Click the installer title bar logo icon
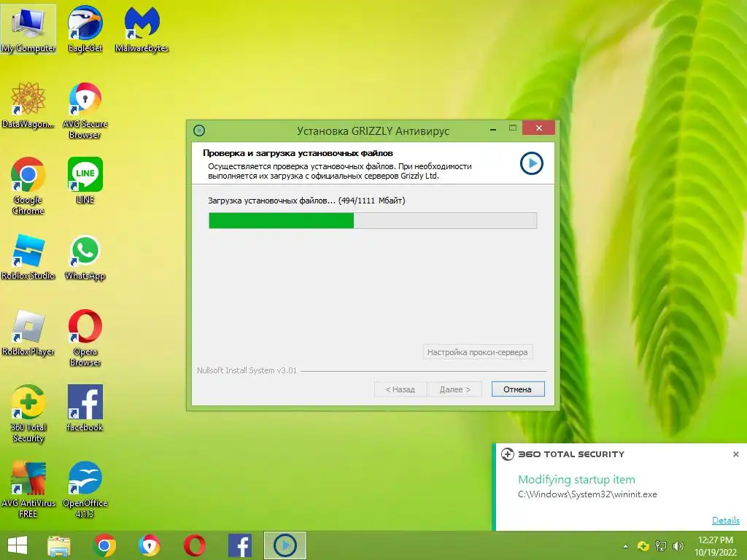This screenshot has height=560, width=747. coord(199,131)
